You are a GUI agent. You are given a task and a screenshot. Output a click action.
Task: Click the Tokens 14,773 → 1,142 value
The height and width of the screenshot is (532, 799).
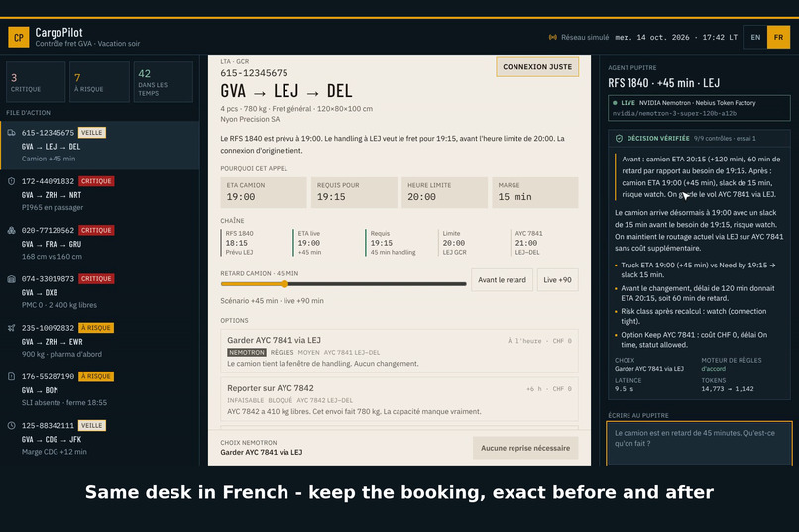click(x=728, y=389)
